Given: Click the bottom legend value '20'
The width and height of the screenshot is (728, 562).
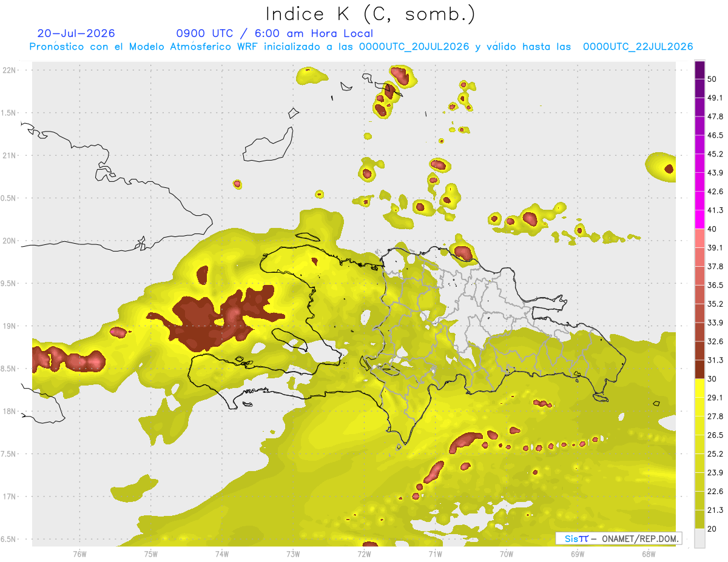Looking at the screenshot, I should [x=713, y=529].
